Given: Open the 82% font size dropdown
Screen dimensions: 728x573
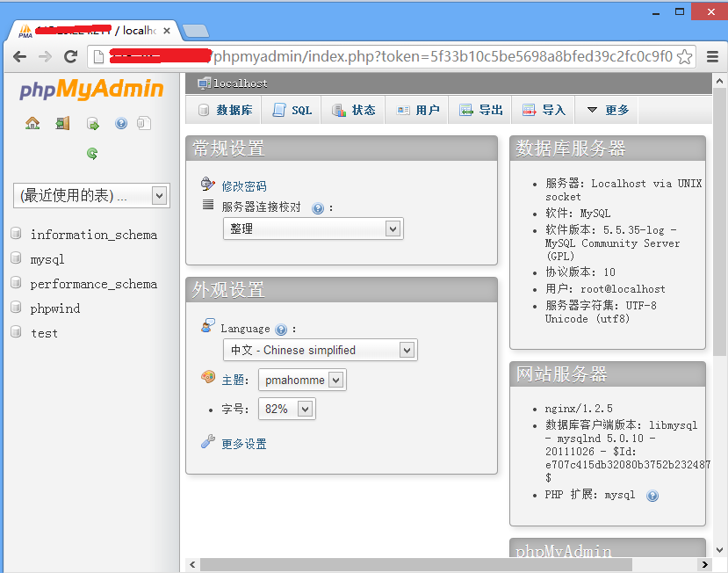Looking at the screenshot, I should [x=287, y=409].
